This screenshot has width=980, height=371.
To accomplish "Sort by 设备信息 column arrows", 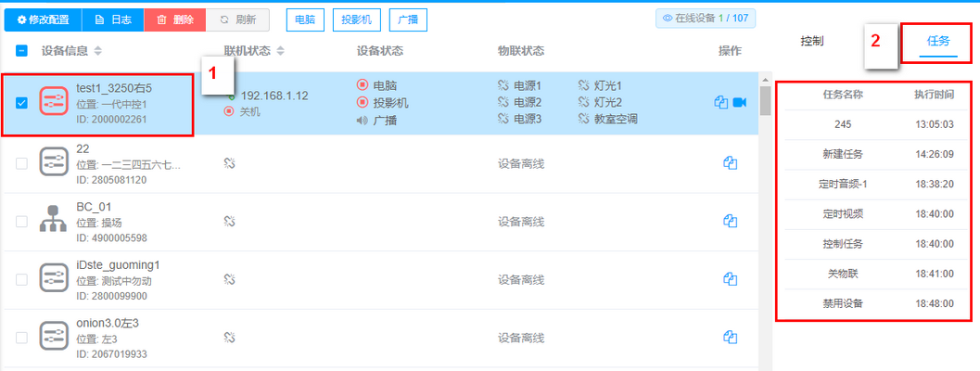I will pos(98,50).
